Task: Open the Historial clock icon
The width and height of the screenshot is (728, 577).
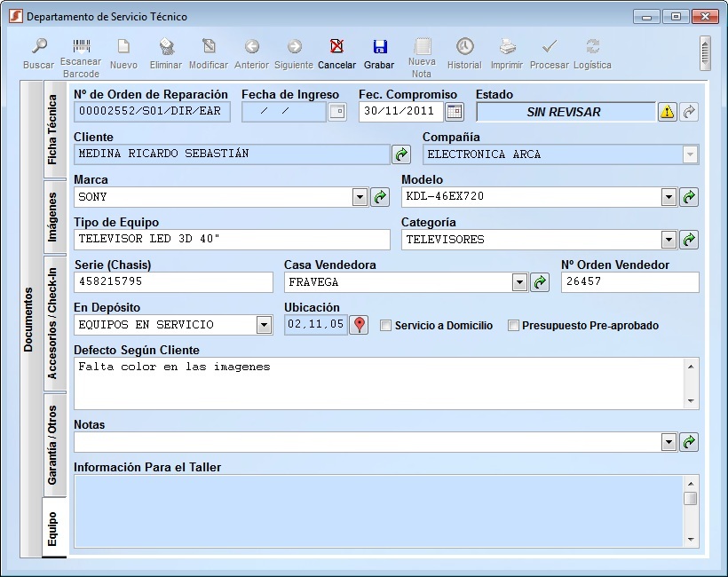Action: click(x=464, y=46)
